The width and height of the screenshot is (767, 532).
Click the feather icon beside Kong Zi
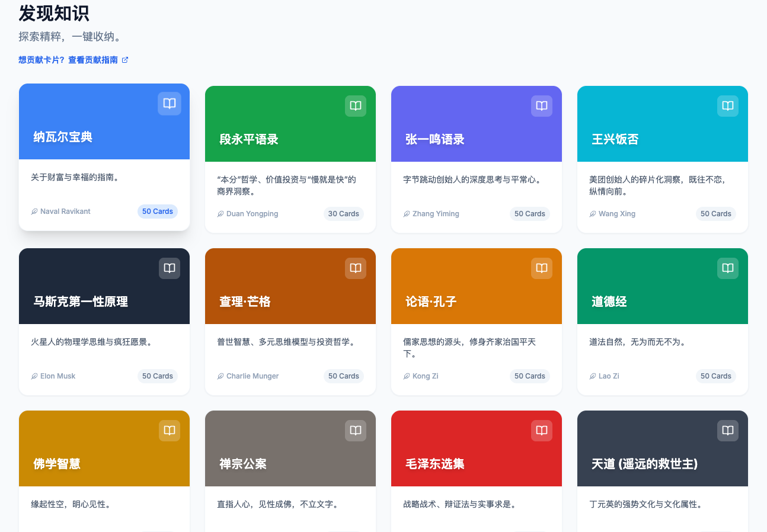pos(407,376)
